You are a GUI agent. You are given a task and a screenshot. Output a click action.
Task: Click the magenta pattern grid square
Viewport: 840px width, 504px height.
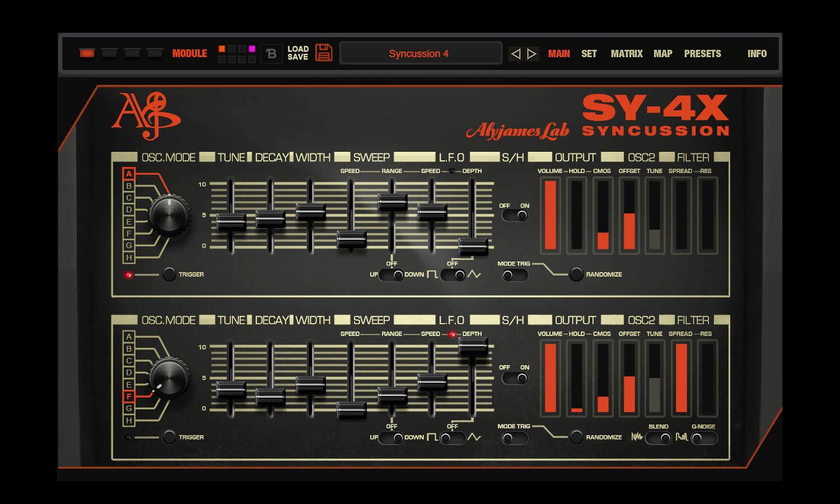[x=252, y=49]
